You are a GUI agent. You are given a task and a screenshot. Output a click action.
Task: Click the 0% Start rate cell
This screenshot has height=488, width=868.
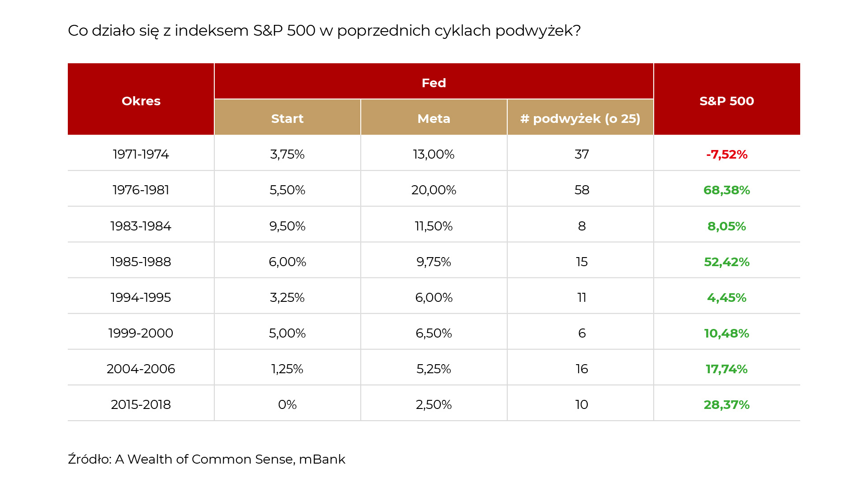pyautogui.click(x=287, y=404)
